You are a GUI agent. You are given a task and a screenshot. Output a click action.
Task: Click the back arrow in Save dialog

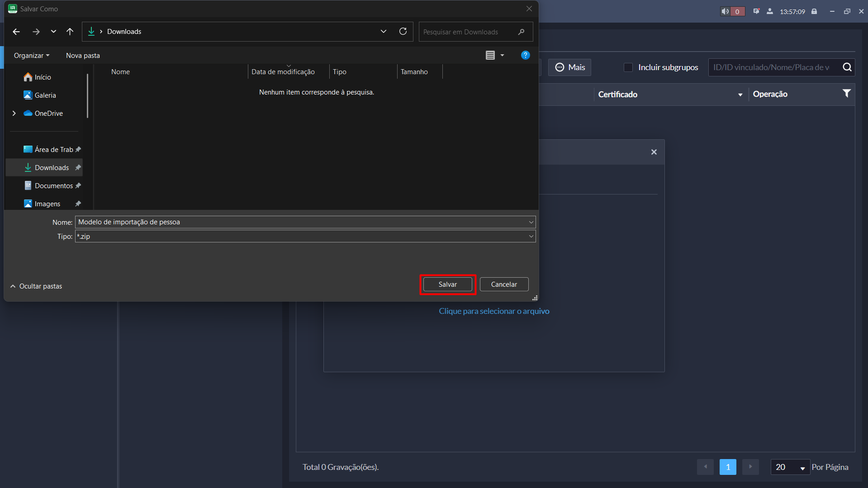pyautogui.click(x=16, y=32)
